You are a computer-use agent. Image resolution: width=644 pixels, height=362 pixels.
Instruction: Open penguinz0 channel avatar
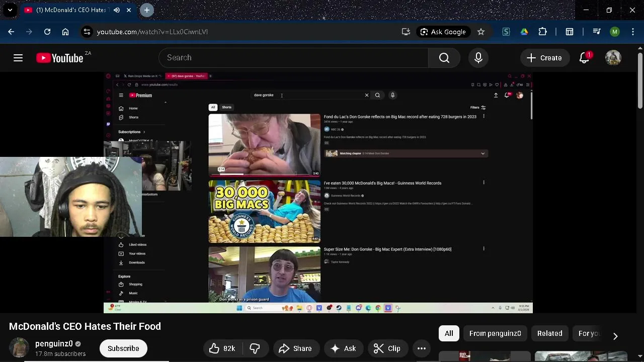point(19,348)
